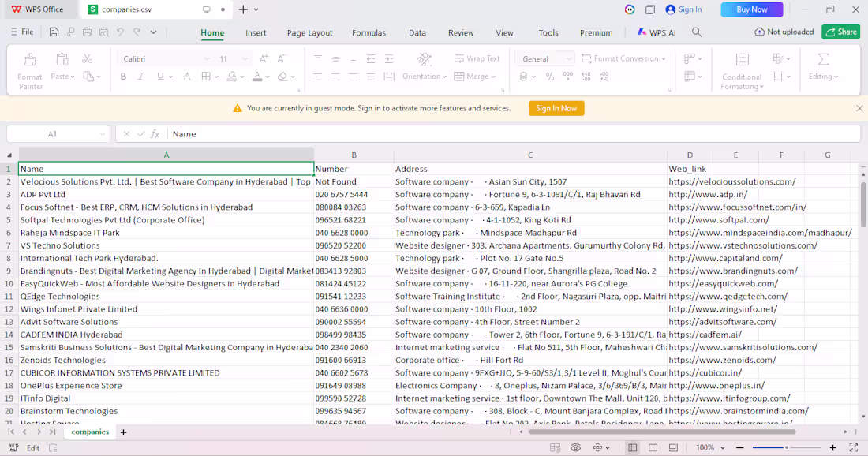Click formula bar containing Name

[x=514, y=134]
